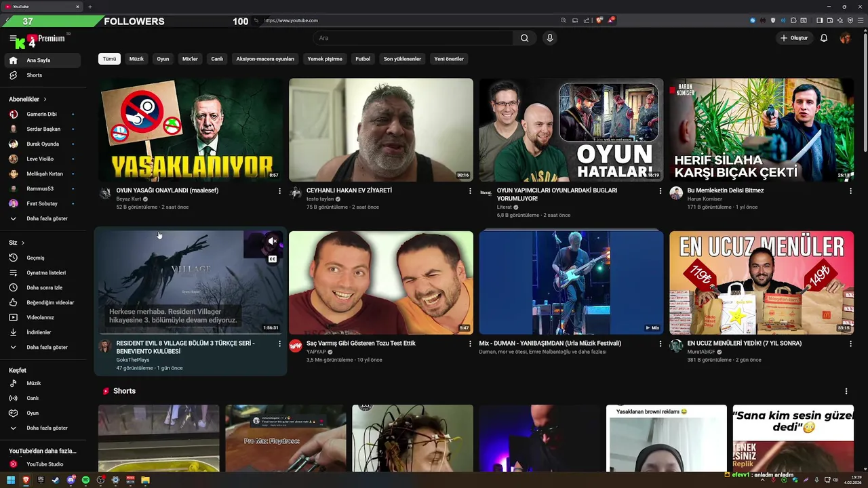Open OYUN YASAĞI ONAYLANDI video thumbnail
Viewport: 868px width, 488px height.
pos(191,129)
